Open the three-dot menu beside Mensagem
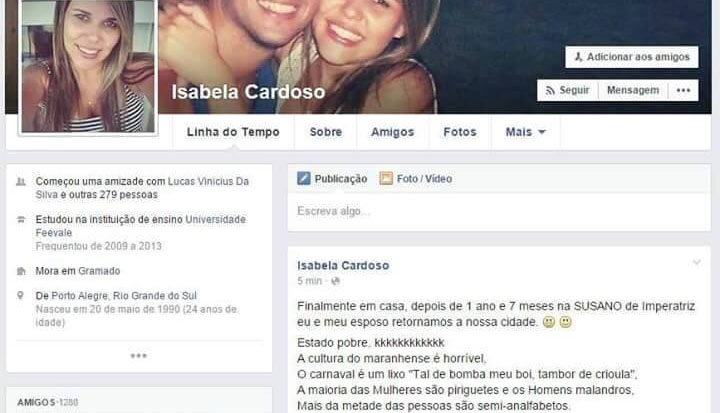Viewport: 720px width, 413px height. 683,91
